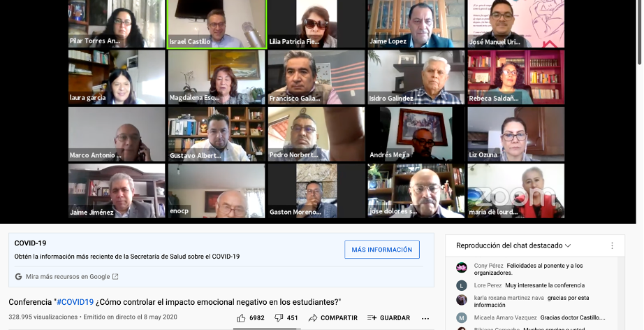Click the COMPARTIR share arrow icon

tap(313, 317)
